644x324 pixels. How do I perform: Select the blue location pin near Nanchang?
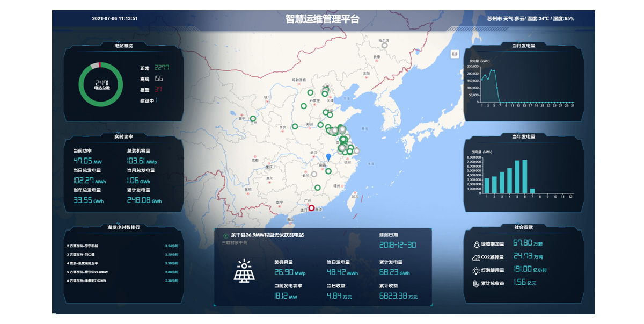(x=328, y=157)
